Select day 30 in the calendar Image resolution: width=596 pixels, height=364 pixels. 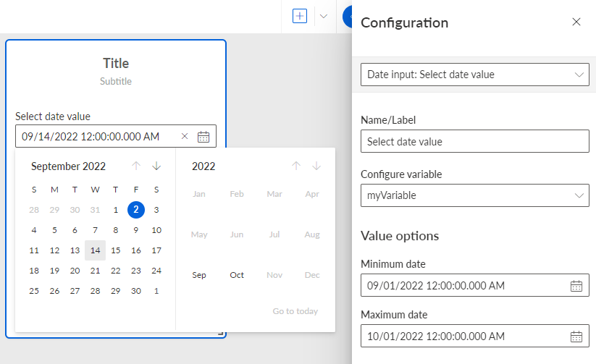pos(136,291)
